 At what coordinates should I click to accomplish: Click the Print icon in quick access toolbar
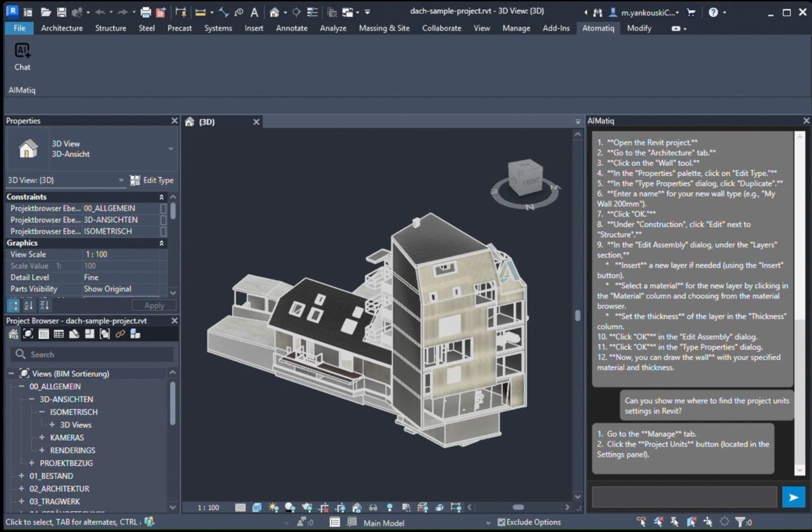[x=145, y=12]
